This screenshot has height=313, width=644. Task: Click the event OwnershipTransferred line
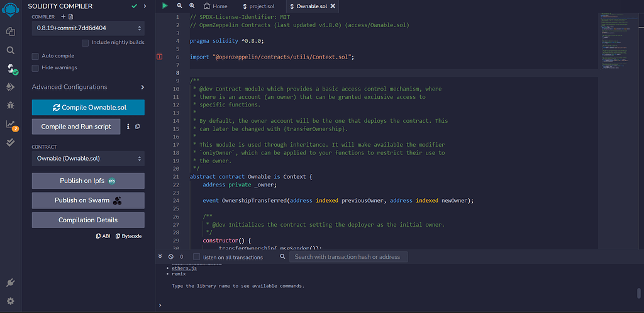338,201
